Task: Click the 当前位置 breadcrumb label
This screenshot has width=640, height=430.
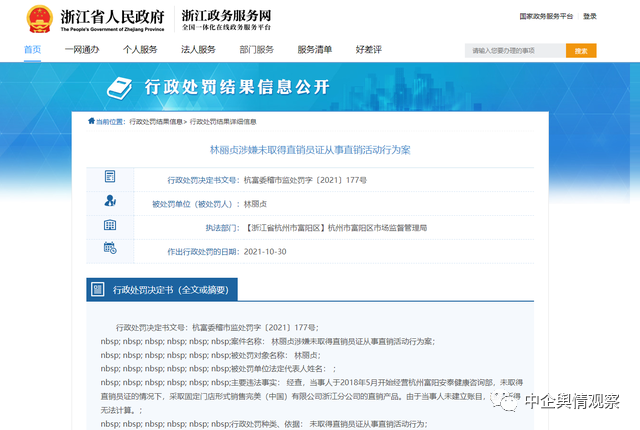Action: click(110, 122)
